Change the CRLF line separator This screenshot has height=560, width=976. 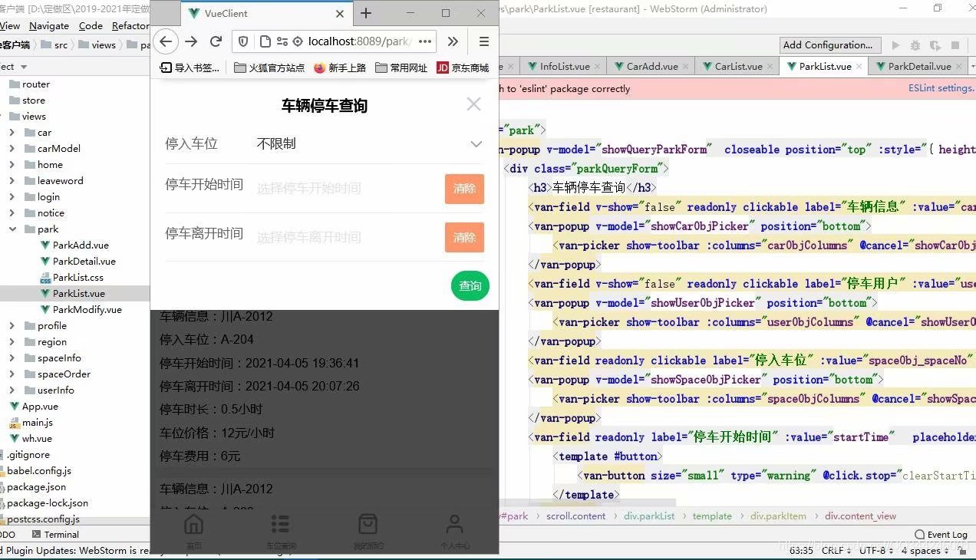836,551
